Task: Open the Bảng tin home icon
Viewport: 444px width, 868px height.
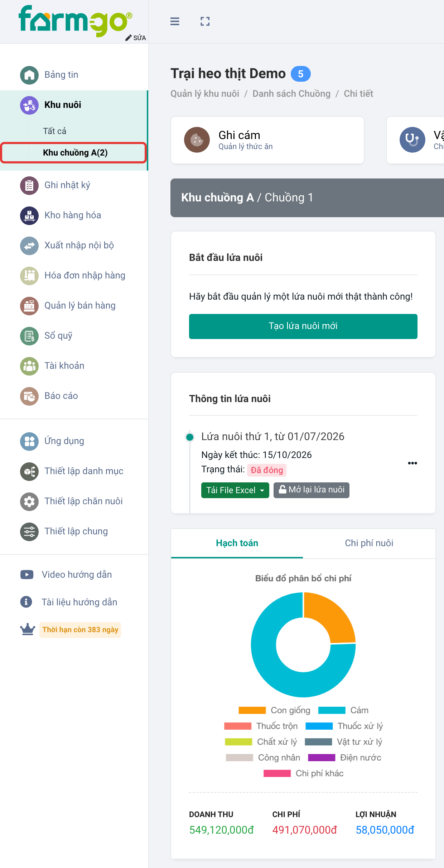Action: point(29,75)
